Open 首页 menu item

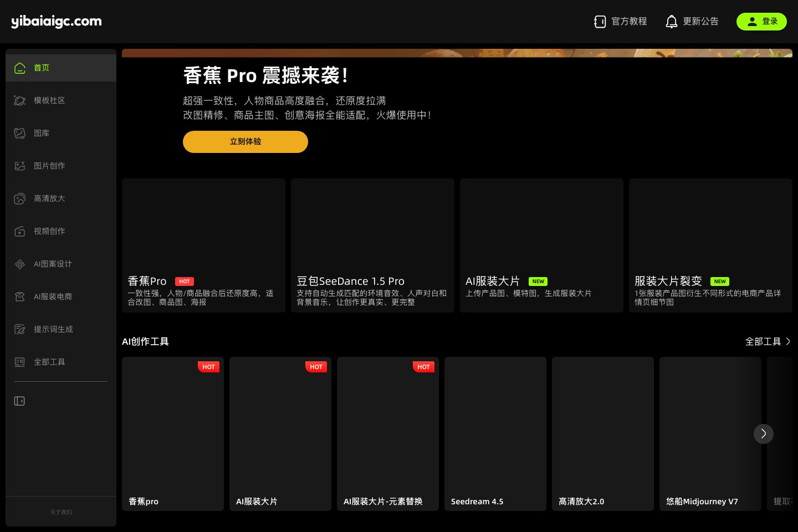61,68
